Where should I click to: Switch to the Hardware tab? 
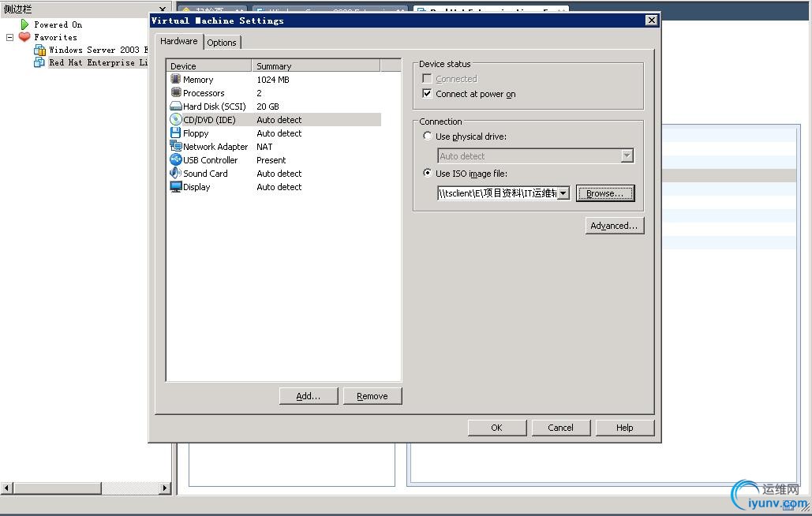pyautogui.click(x=178, y=41)
